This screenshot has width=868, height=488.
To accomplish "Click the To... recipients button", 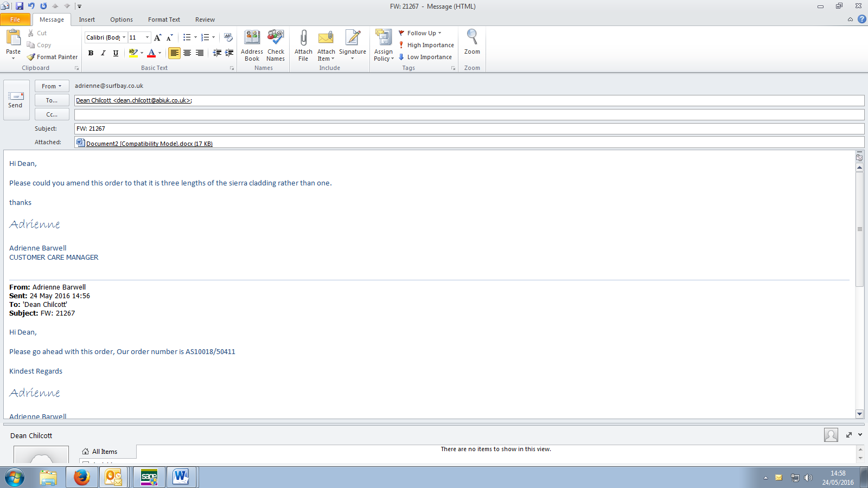I will pyautogui.click(x=52, y=100).
